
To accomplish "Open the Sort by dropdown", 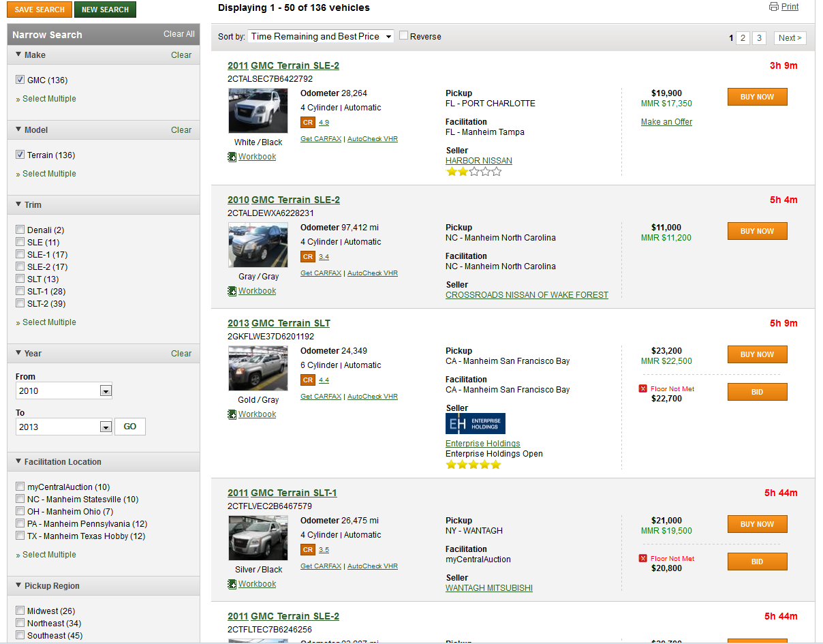I will pyautogui.click(x=321, y=37).
